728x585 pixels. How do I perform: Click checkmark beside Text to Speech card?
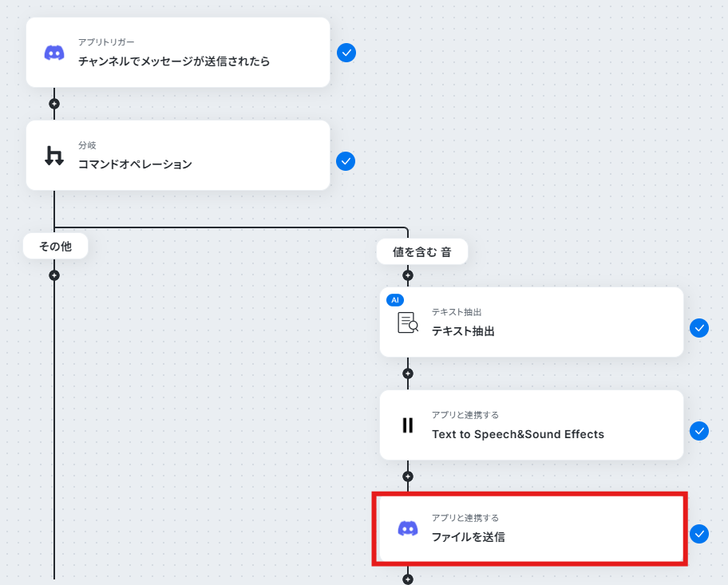coord(699,431)
